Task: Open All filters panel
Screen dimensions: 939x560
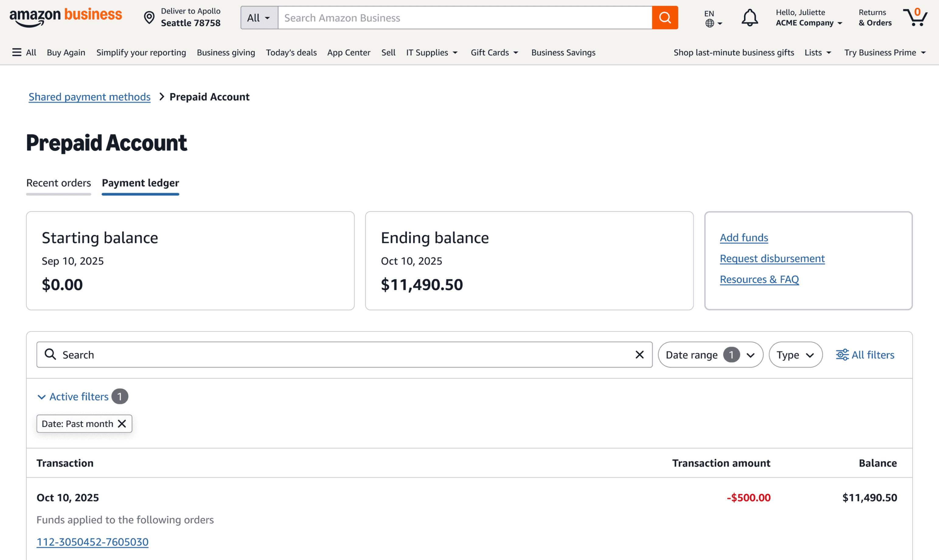Action: tap(864, 355)
